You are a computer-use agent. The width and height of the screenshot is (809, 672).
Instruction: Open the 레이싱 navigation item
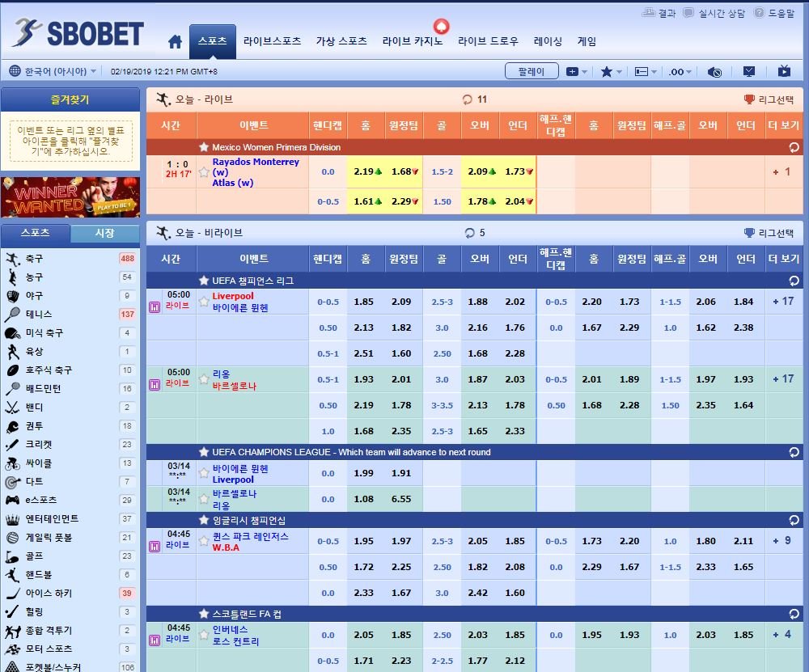coord(548,41)
